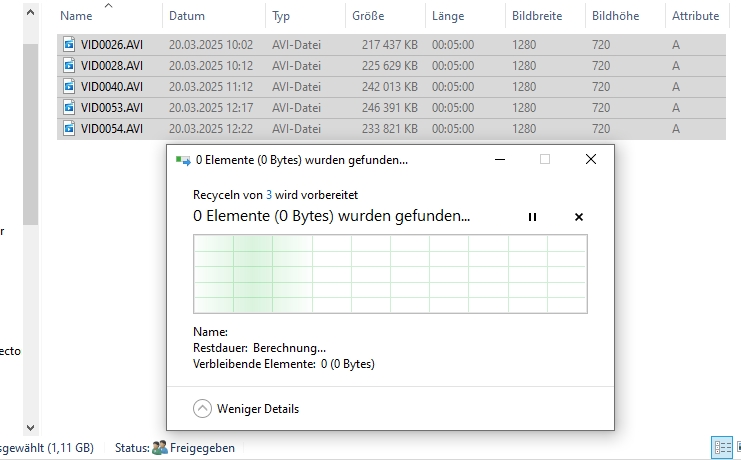Viewport: 741px width, 460px height.
Task: Minimize the recycling progress dialog
Action: point(500,159)
